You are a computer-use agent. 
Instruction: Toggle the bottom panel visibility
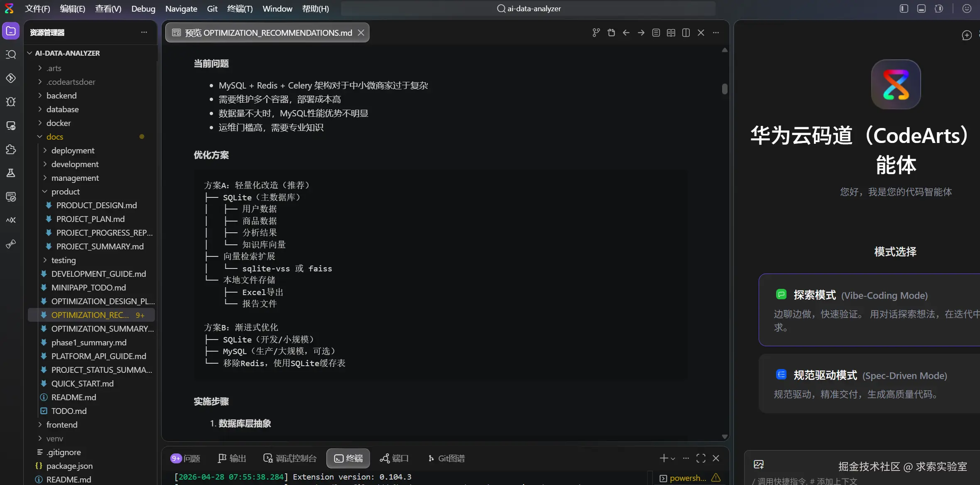click(921, 8)
